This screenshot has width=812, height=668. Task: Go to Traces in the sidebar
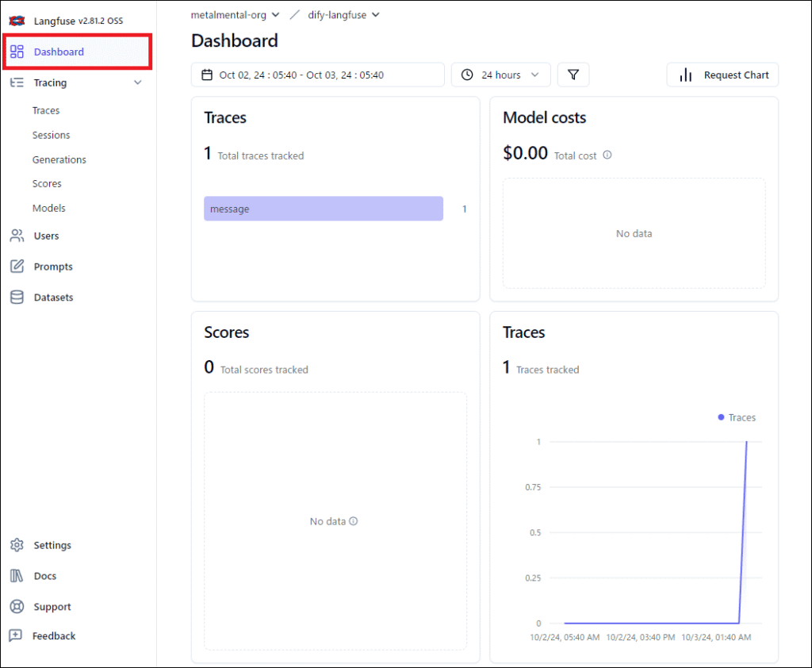pyautogui.click(x=46, y=110)
